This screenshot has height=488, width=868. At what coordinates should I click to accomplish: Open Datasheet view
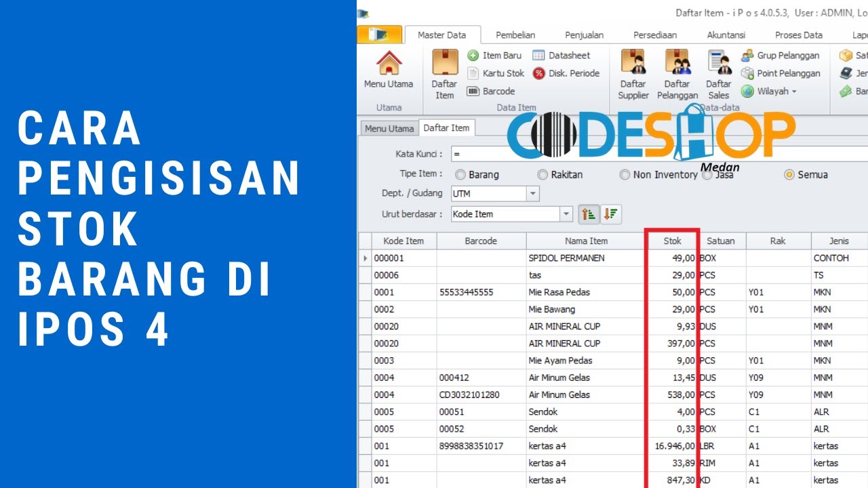[x=561, y=56]
